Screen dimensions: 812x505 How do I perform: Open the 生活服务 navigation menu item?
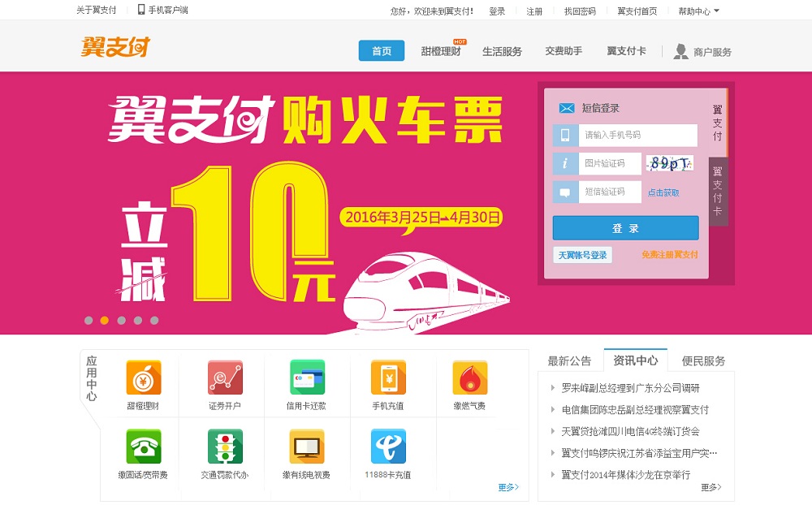[503, 51]
